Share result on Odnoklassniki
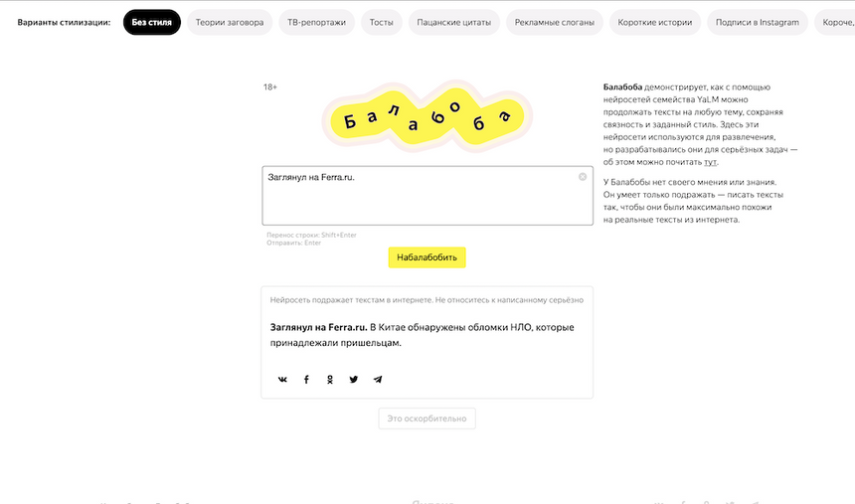Image resolution: width=855 pixels, height=504 pixels. pos(330,379)
